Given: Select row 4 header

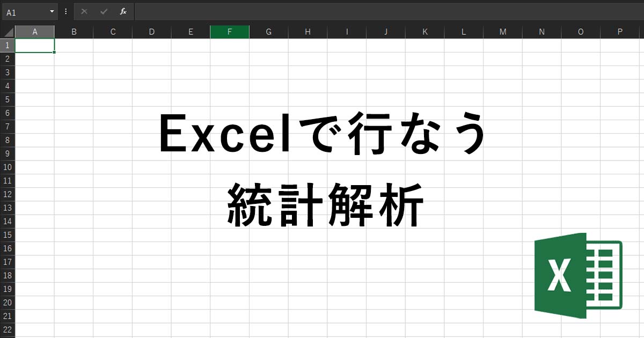Looking at the screenshot, I should 8,86.
